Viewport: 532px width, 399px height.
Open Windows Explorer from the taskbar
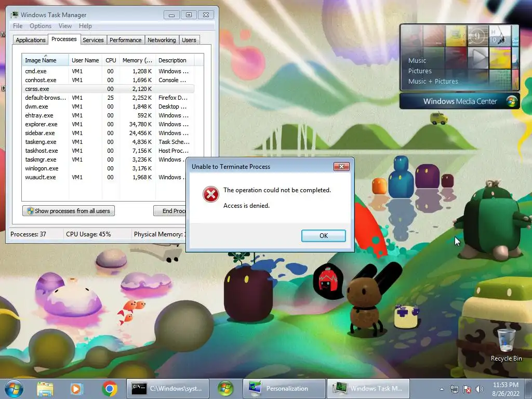coord(45,389)
